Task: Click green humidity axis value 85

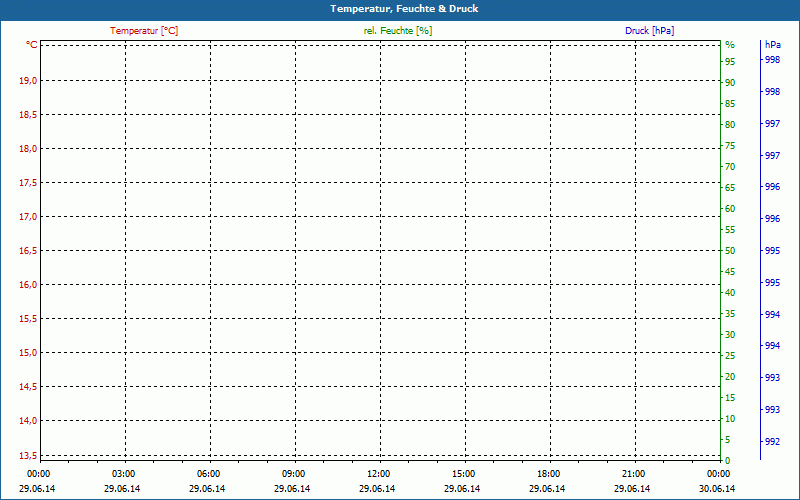Action: tap(730, 104)
